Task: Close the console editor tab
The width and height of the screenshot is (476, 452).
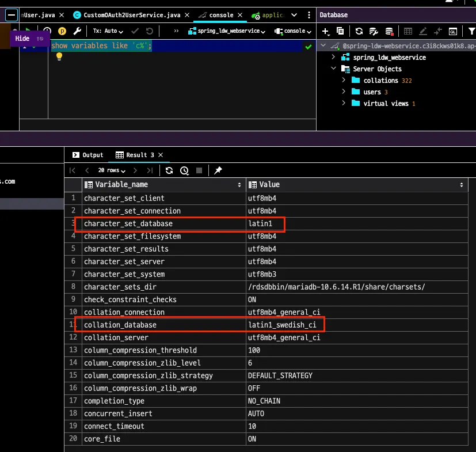Action: point(241,15)
